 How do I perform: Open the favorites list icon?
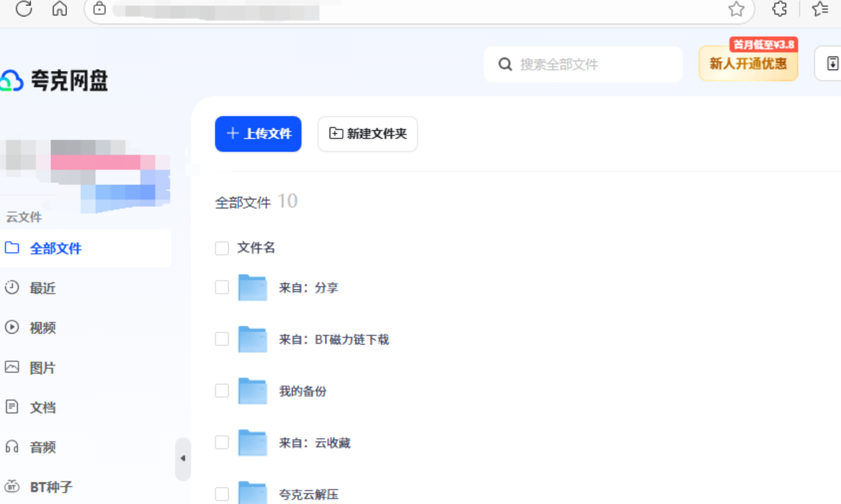820,9
